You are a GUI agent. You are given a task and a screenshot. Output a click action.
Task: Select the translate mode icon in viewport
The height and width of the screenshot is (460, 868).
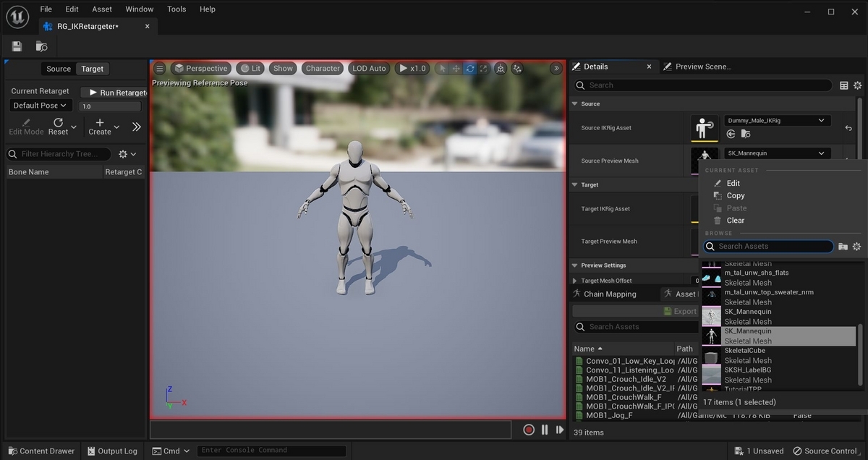pos(456,69)
